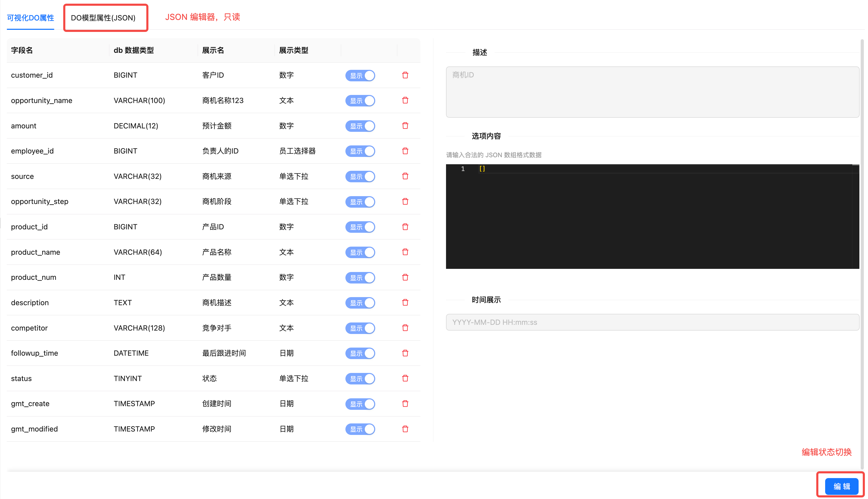Delete the opportunity_name field row

click(x=405, y=100)
